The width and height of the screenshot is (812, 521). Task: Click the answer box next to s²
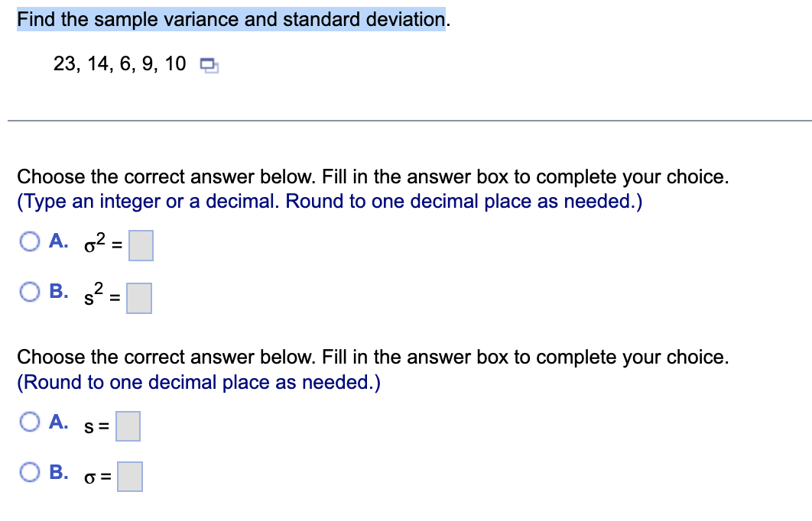tap(141, 298)
